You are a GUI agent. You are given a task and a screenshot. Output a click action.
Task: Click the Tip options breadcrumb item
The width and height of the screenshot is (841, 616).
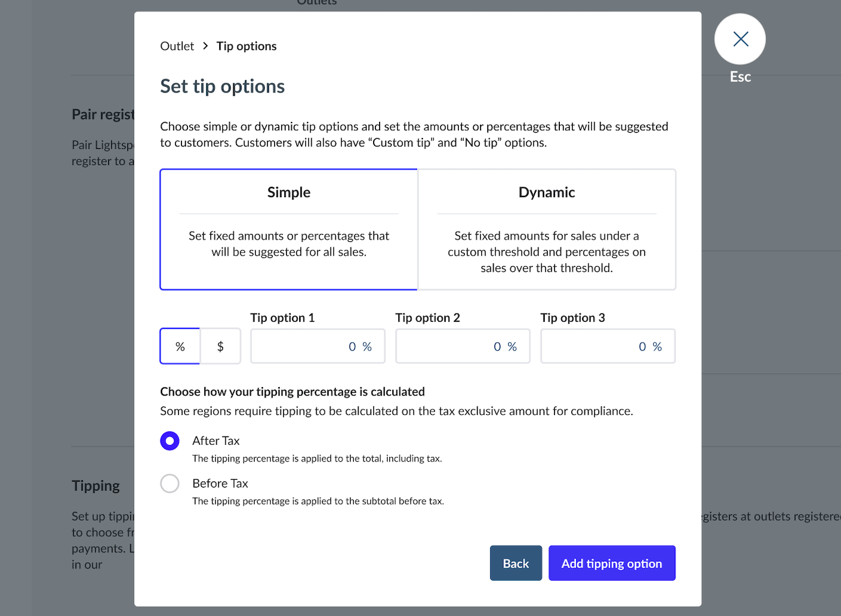[246, 46]
